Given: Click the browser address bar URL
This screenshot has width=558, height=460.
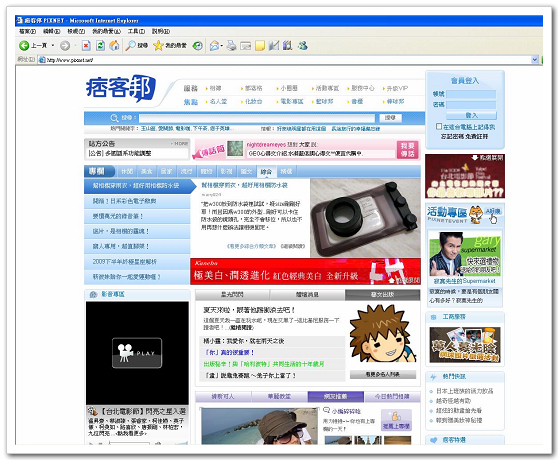Looking at the screenshot, I should point(70,60).
